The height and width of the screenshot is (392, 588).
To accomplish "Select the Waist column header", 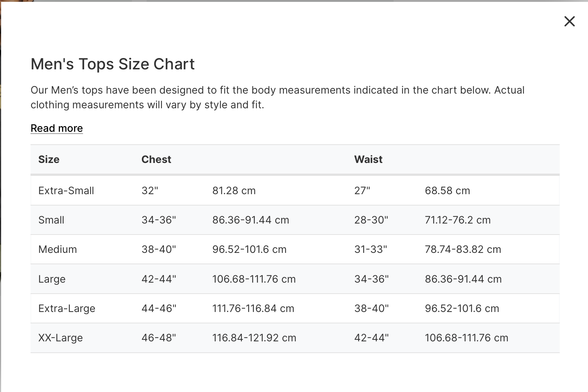I will coord(368,159).
